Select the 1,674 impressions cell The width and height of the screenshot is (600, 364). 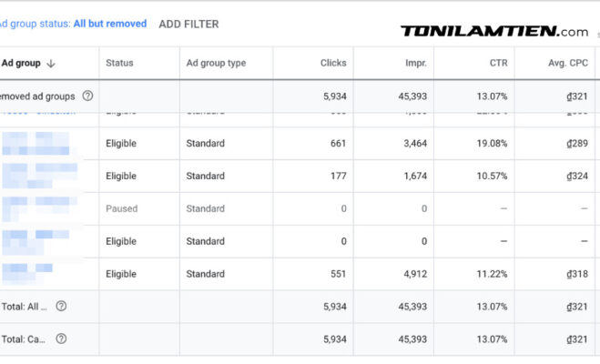(x=415, y=176)
